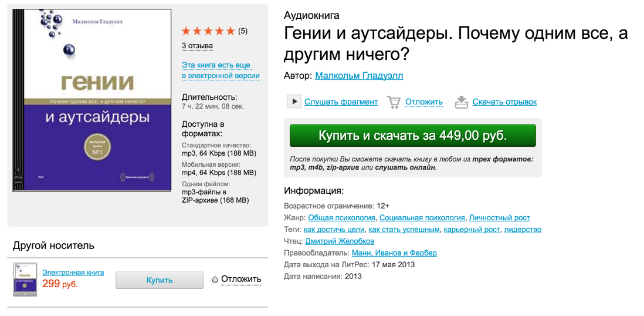
Task: Click the basket icon beside lower Отложить
Action: coord(215,280)
